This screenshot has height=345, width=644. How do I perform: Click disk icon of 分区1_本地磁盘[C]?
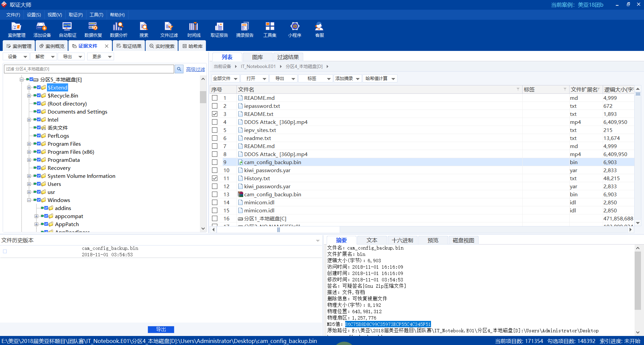click(x=240, y=219)
